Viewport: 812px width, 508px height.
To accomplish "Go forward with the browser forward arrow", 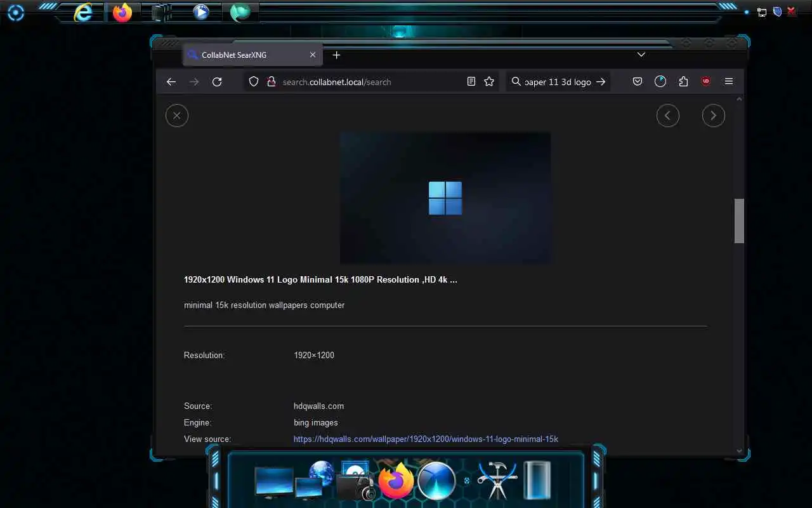I will click(194, 82).
